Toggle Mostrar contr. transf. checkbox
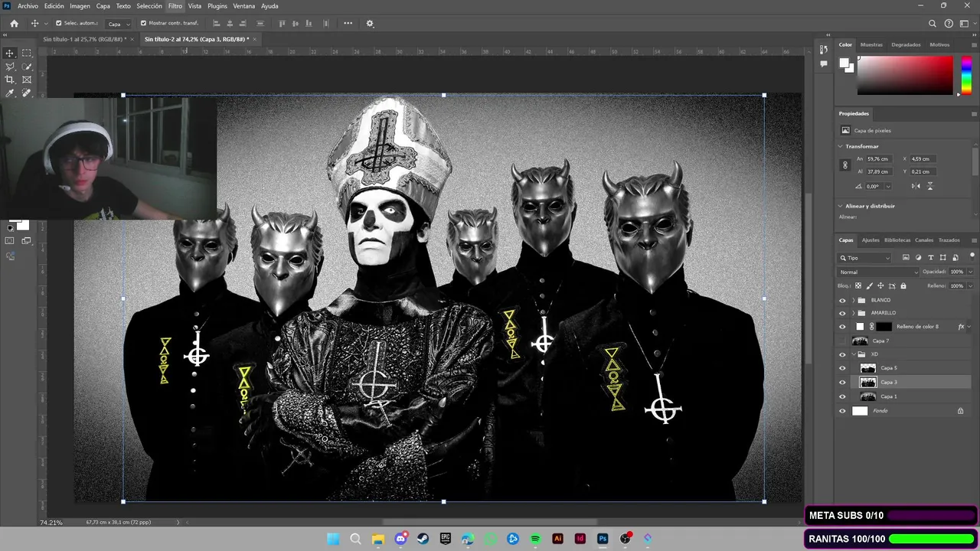Image resolution: width=980 pixels, height=551 pixels. (143, 24)
